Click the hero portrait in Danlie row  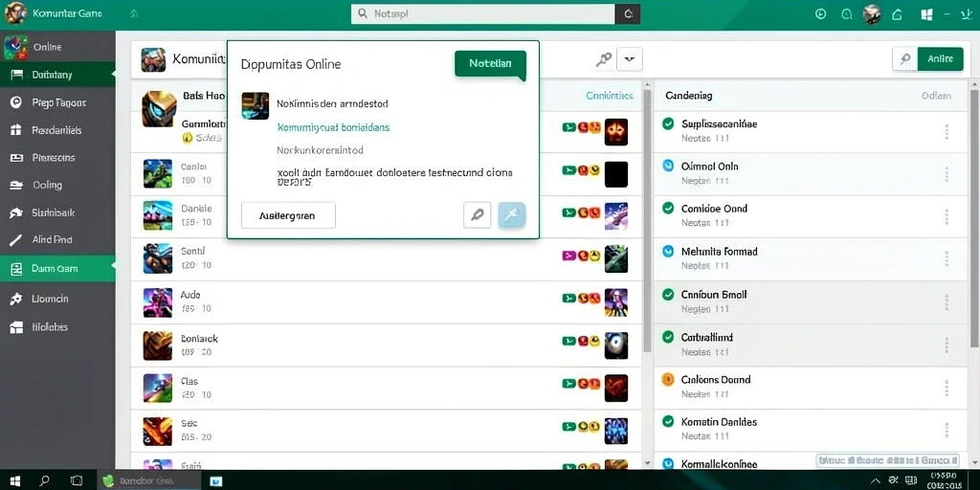616,216
